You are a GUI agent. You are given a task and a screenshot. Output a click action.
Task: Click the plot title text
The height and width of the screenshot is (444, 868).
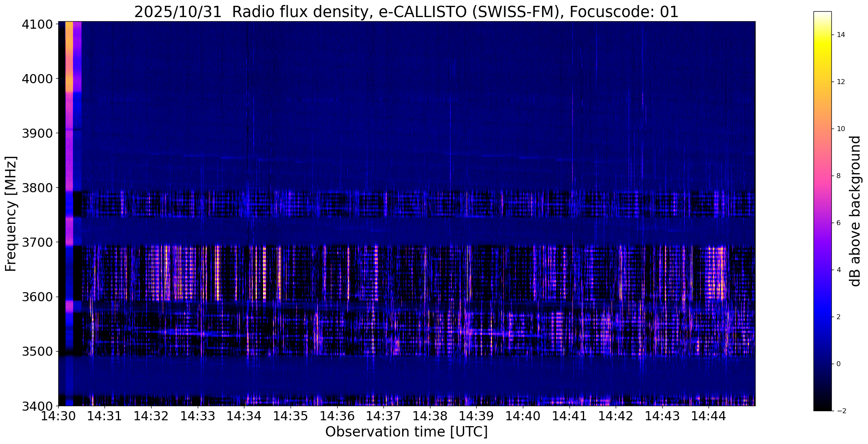coord(406,12)
